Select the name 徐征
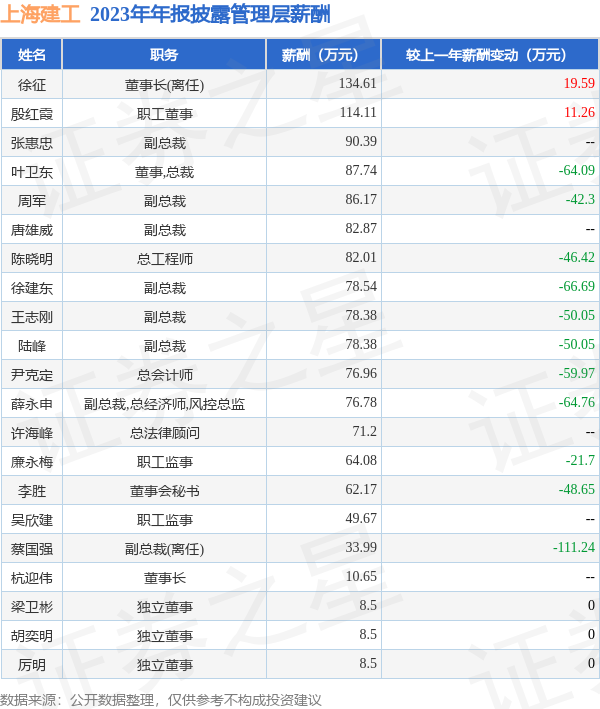 pyautogui.click(x=32, y=85)
